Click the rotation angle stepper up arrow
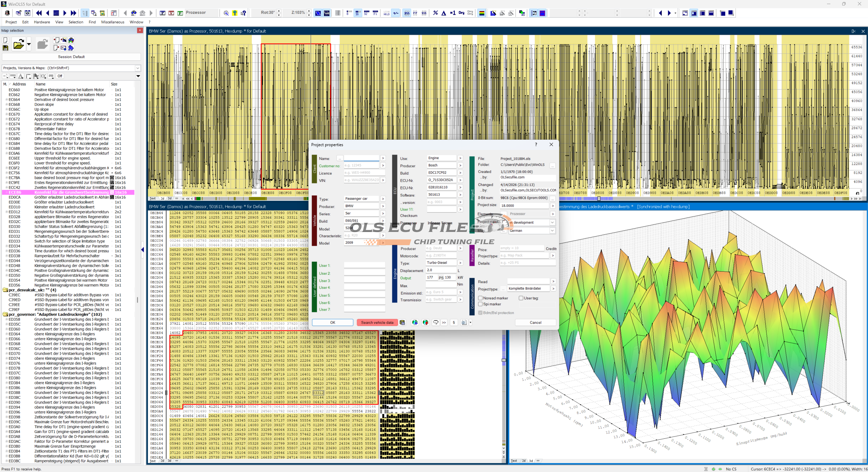This screenshot has width=868, height=472. (x=279, y=11)
